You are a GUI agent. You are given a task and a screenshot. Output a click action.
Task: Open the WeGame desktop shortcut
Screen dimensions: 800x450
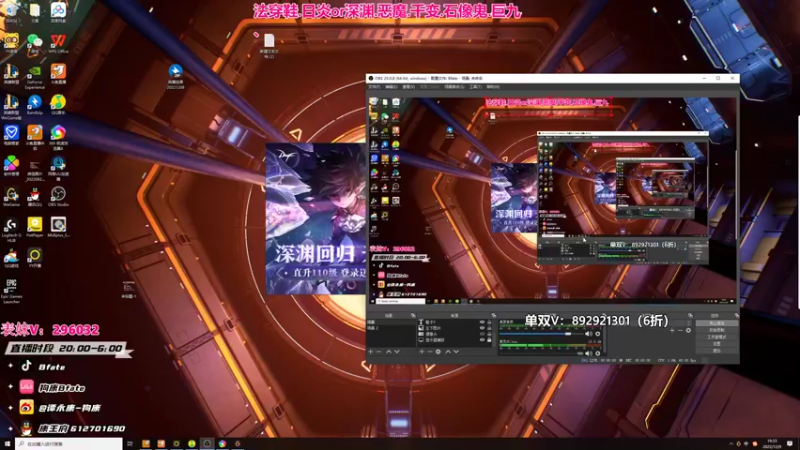[x=11, y=196]
